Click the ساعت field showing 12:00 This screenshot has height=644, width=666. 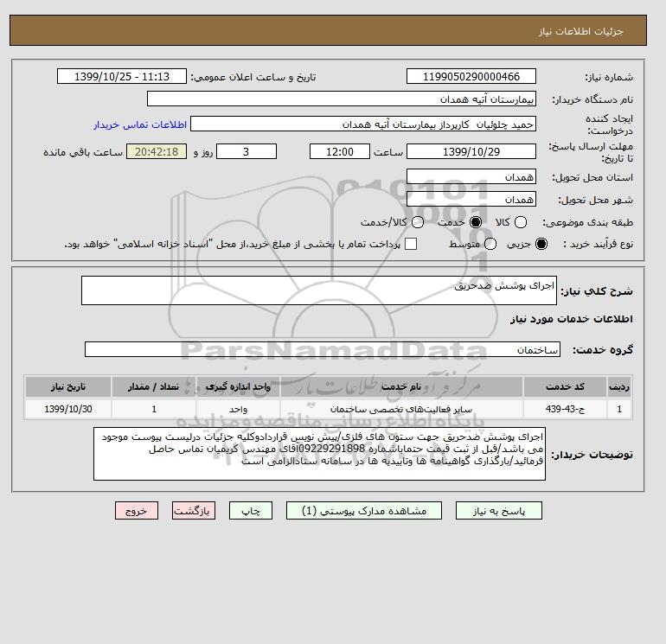tap(340, 151)
